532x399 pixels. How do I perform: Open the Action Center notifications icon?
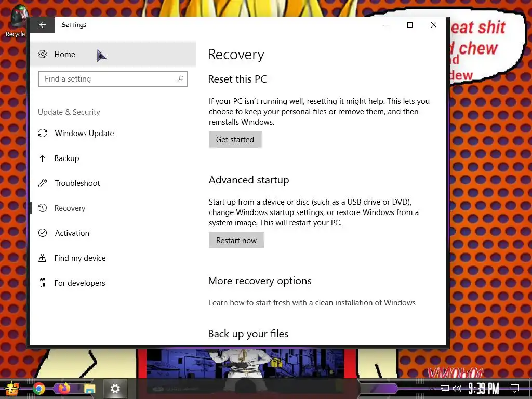pyautogui.click(x=515, y=389)
